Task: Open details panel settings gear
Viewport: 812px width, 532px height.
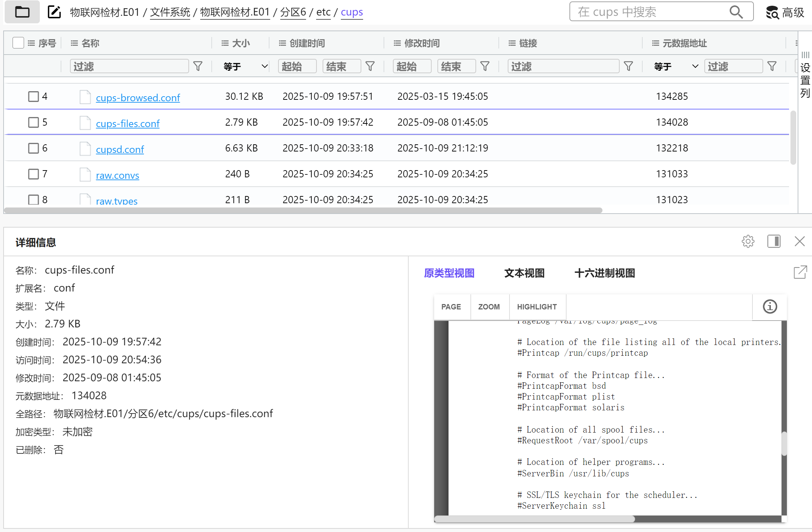Action: [x=748, y=242]
